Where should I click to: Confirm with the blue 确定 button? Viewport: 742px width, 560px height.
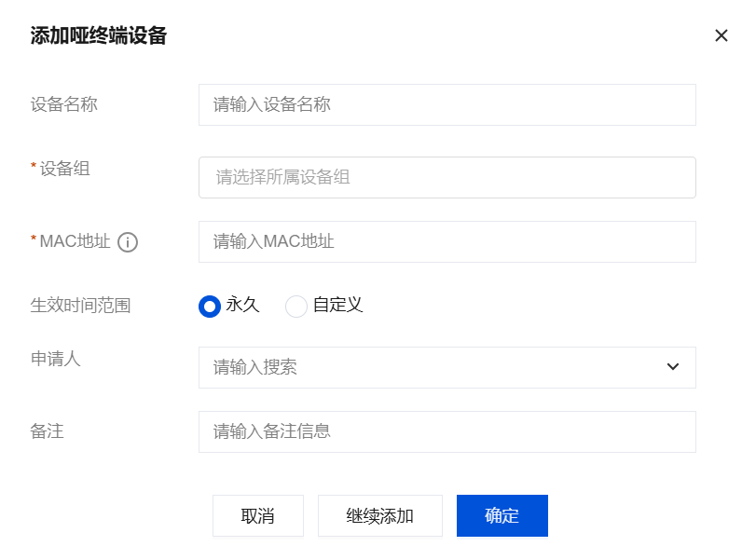(x=502, y=515)
